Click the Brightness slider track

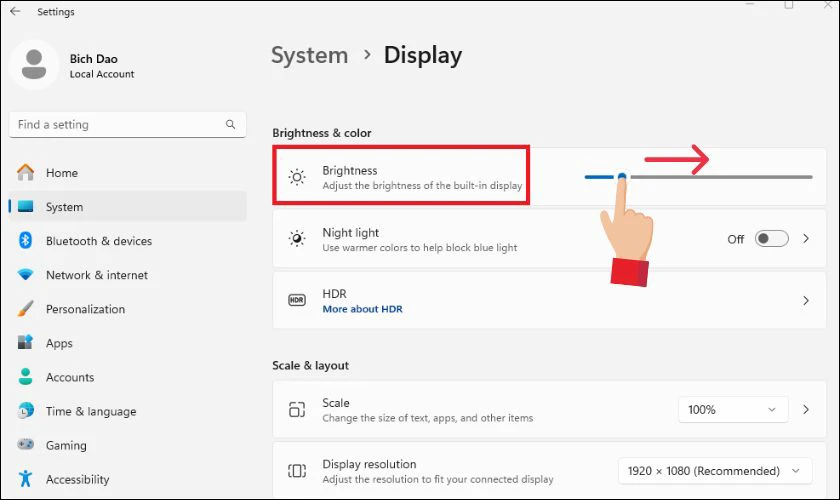pyautogui.click(x=699, y=177)
